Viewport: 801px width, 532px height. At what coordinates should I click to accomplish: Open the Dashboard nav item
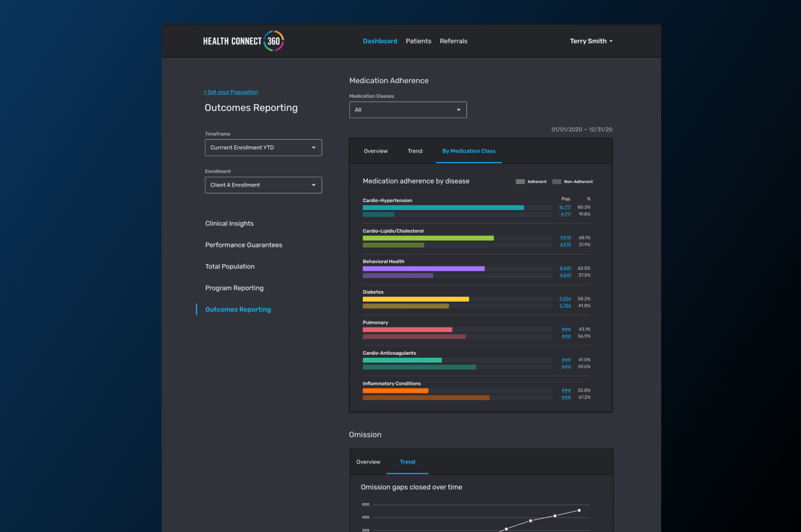(x=380, y=41)
